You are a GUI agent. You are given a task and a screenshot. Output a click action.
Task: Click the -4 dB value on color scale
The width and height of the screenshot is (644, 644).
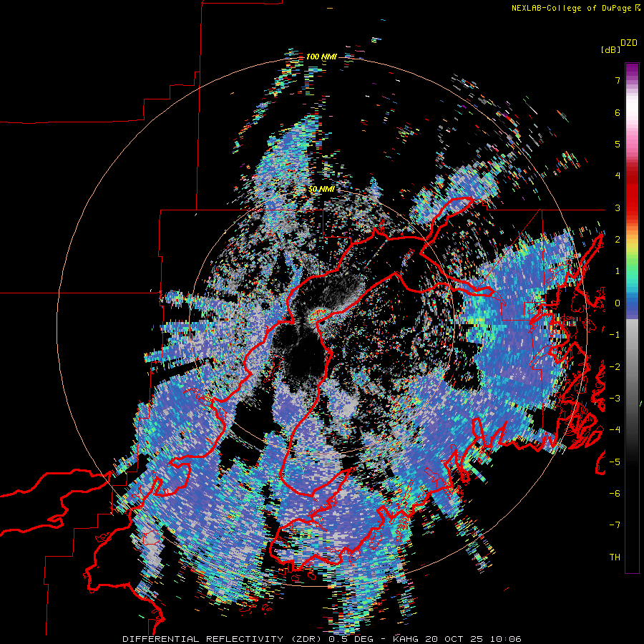pos(615,430)
